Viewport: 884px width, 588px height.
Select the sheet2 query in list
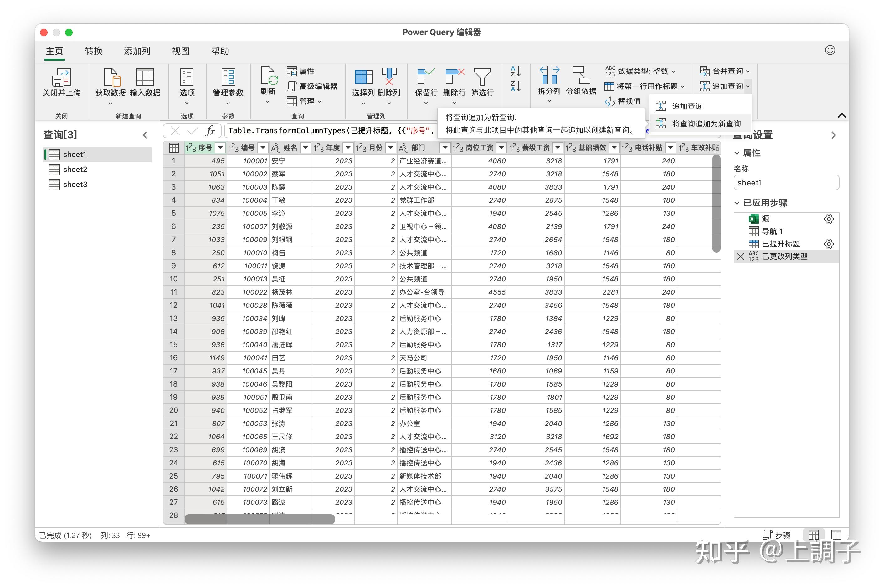pos(75,170)
